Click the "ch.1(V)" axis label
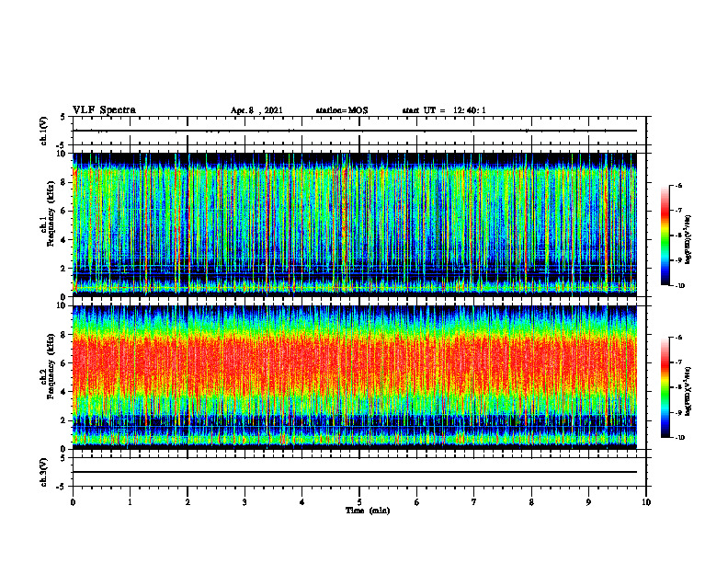Screen dimensions: 728x563 [44, 131]
